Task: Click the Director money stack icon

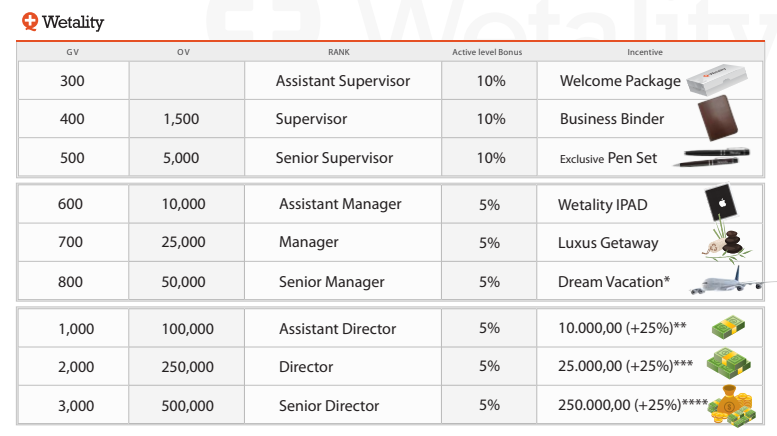Action: pos(729,366)
